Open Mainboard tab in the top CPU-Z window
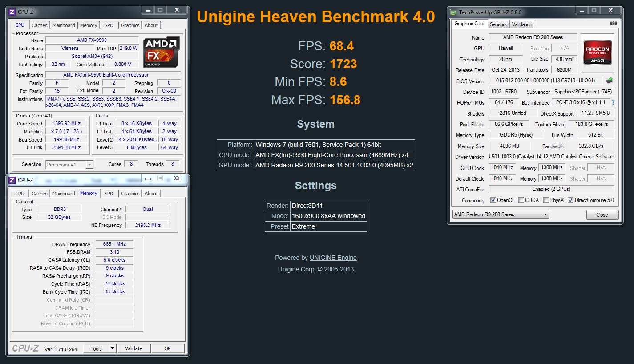The width and height of the screenshot is (634, 364). [64, 25]
